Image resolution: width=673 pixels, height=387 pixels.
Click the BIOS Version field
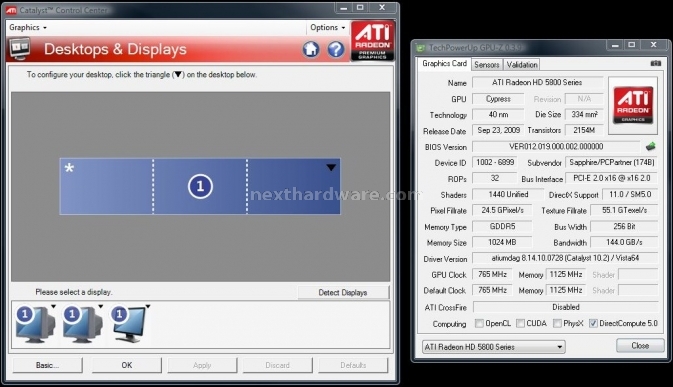tap(556, 147)
